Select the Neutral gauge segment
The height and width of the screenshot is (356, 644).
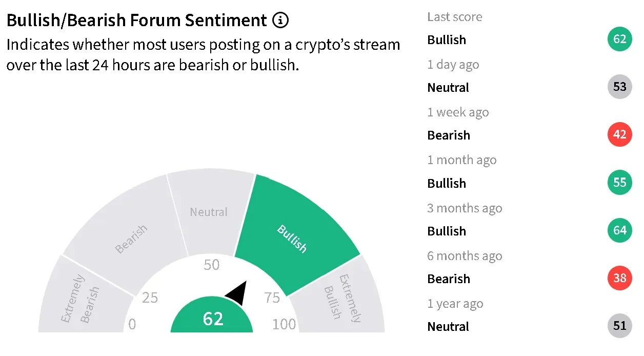click(209, 213)
